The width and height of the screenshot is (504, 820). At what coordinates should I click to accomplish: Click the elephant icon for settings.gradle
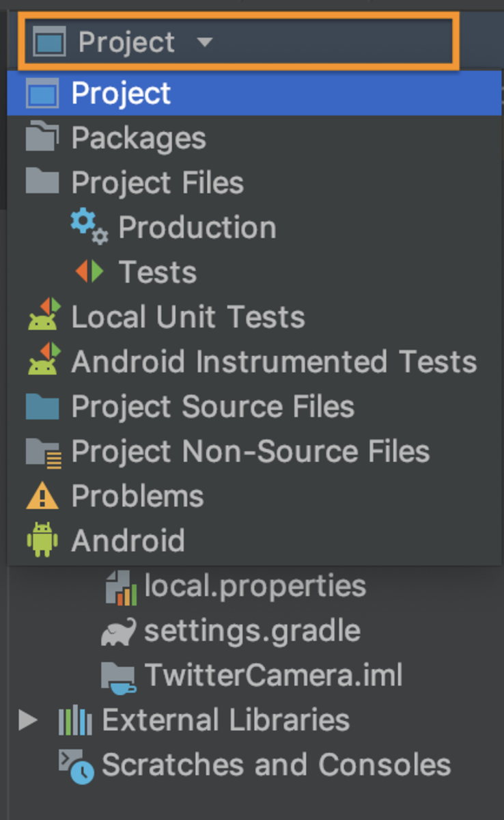[118, 632]
